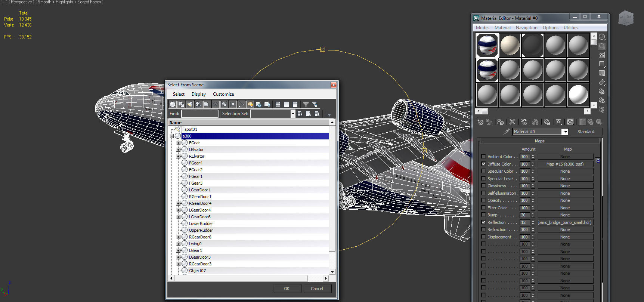Viewport: 644px width, 302px height.
Task: Click Go to Parent icon
Action: pyautogui.click(x=591, y=122)
